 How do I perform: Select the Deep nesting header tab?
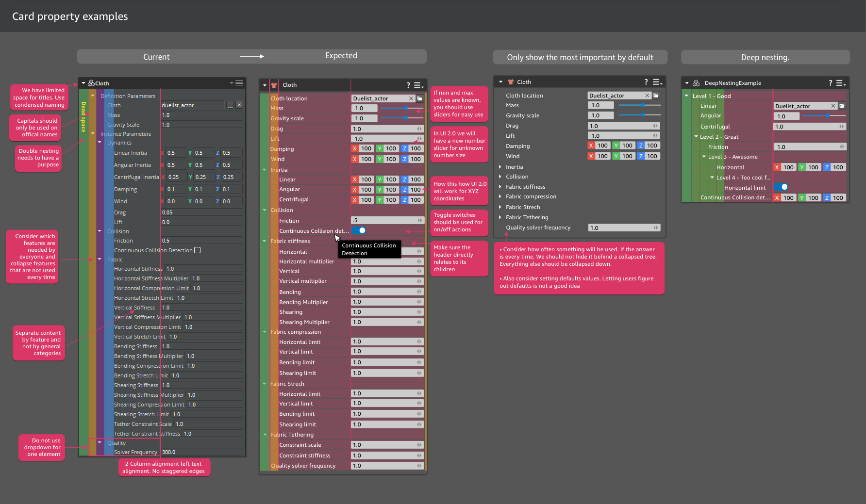coord(765,57)
